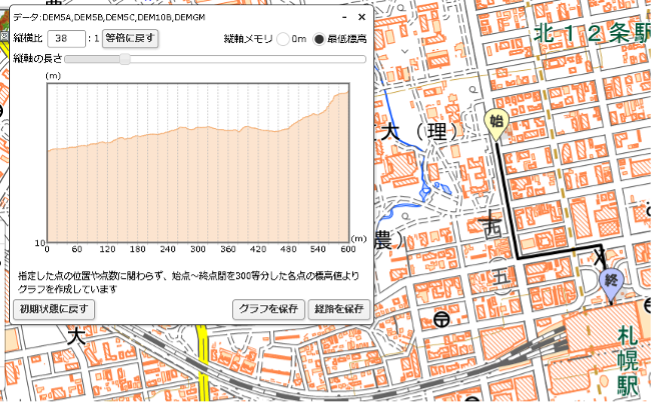
Task: Click the 経路を保存 button
Action: (339, 309)
